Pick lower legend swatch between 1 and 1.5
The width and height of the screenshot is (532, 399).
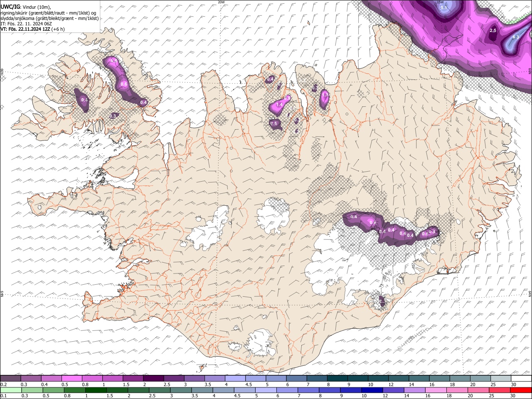tap(96, 390)
